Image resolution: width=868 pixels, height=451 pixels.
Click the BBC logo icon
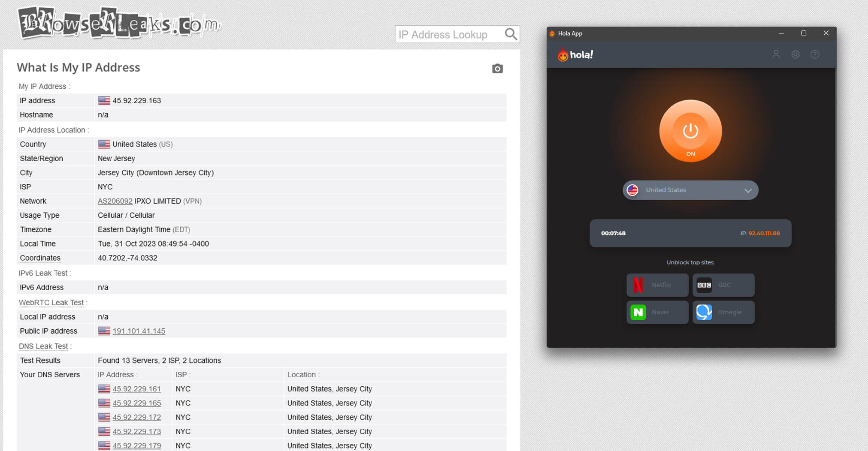(x=704, y=285)
